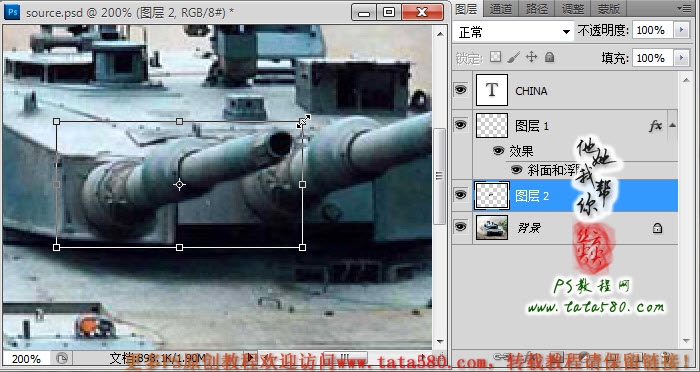700x372 pixels.
Task: Click the top-right transform corner handle
Action: pos(303,121)
